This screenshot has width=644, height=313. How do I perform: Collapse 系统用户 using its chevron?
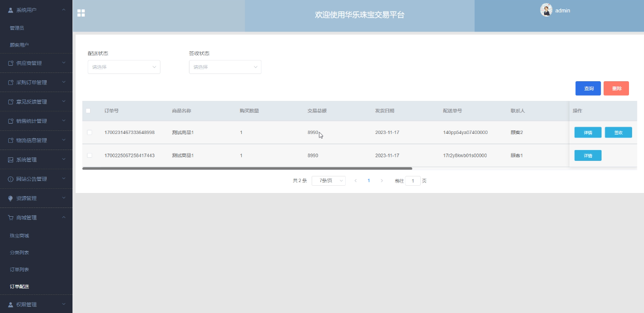tap(64, 10)
